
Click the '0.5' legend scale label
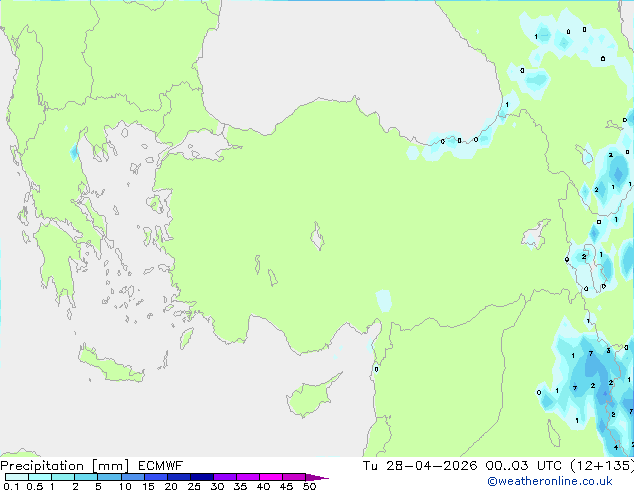tap(34, 486)
